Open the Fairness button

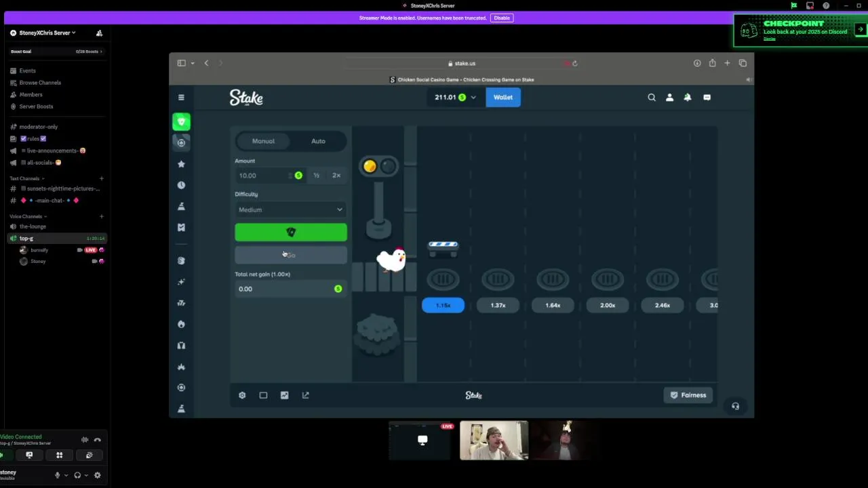pos(688,395)
